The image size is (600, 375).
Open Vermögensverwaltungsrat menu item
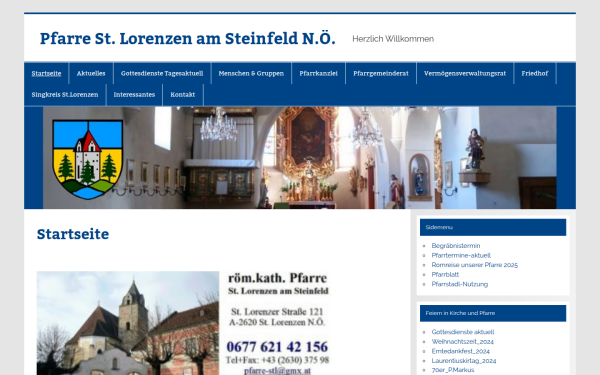click(x=465, y=73)
